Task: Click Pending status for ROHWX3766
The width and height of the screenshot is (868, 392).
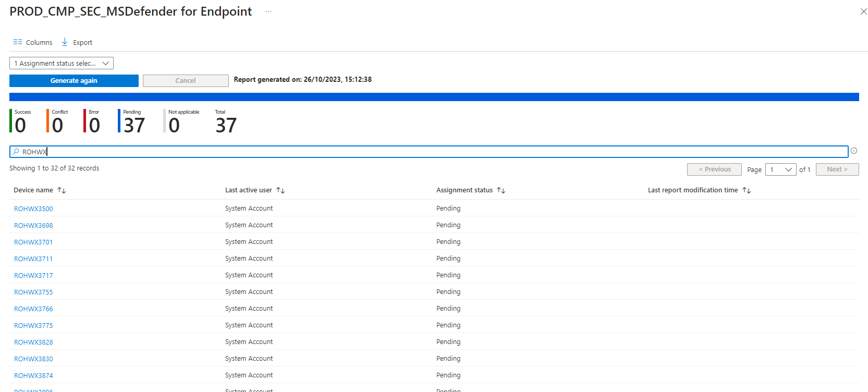Action: point(448,309)
